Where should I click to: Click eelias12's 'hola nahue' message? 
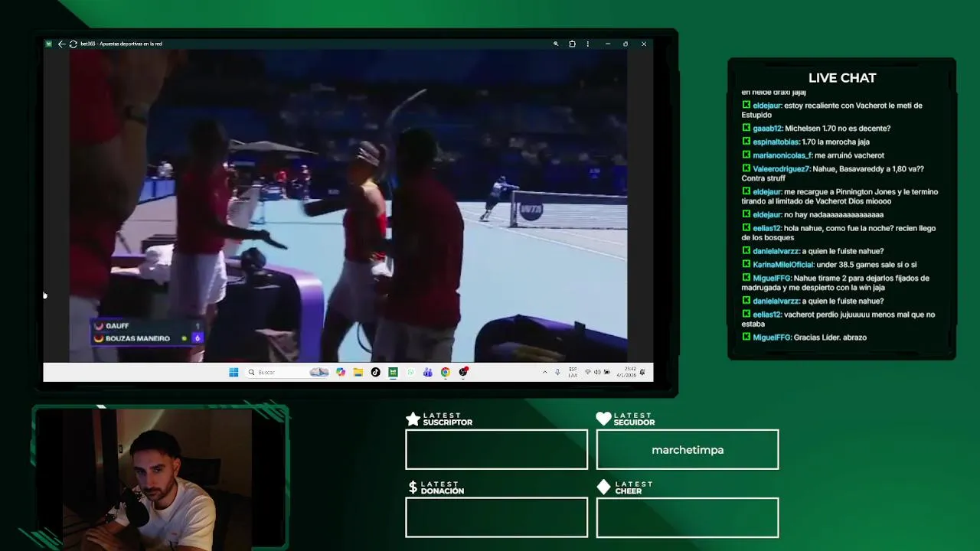tap(838, 233)
